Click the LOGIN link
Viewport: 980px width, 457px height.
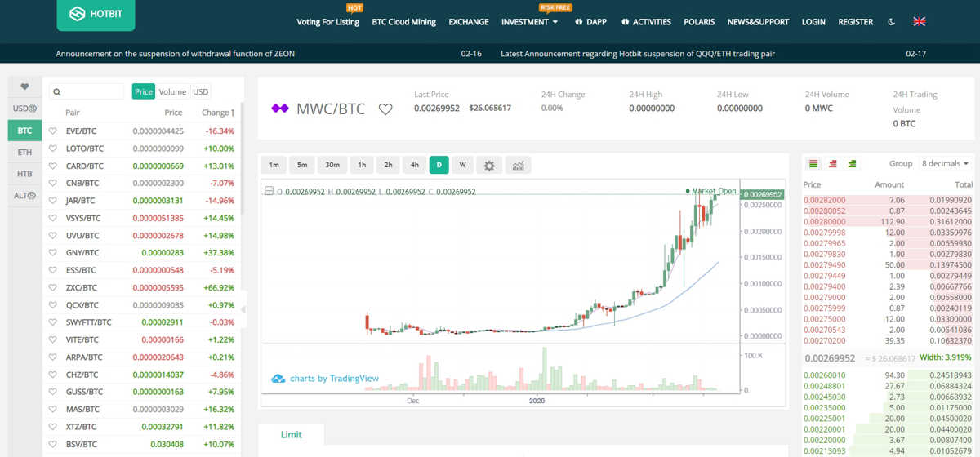coord(813,22)
